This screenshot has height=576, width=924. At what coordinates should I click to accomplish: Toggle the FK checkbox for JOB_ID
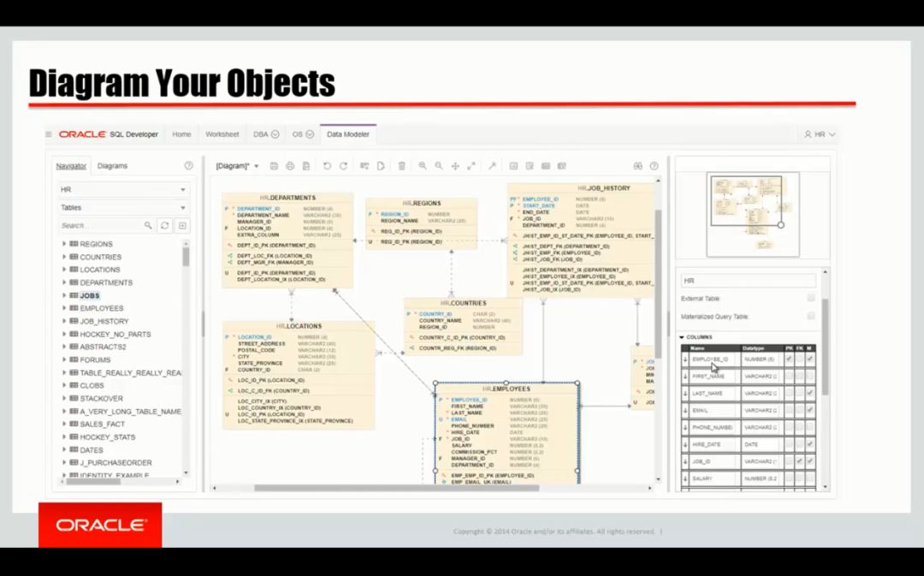pos(800,461)
